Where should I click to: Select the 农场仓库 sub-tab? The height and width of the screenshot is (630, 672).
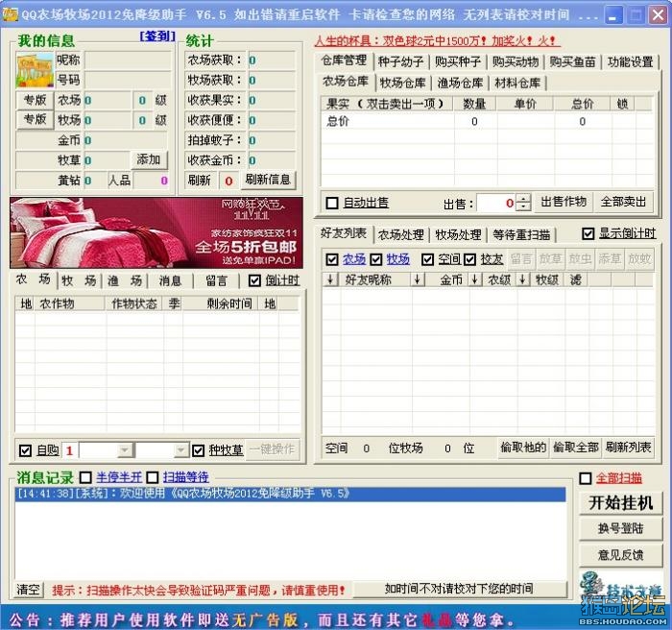tap(346, 81)
